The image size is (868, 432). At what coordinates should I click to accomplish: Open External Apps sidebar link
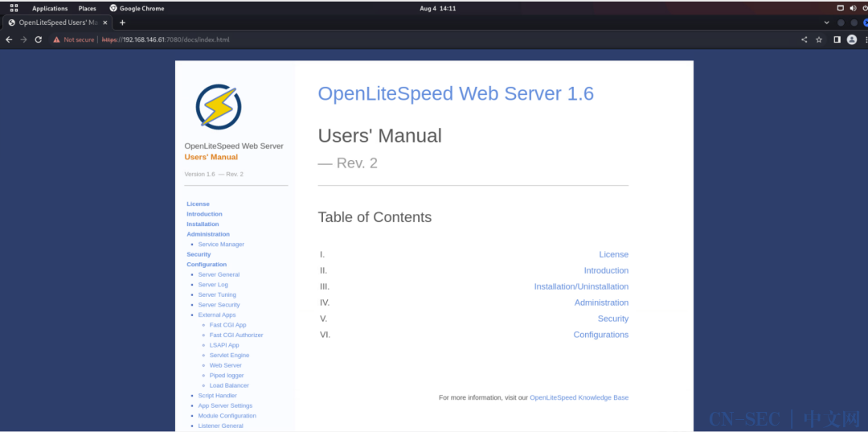click(217, 315)
